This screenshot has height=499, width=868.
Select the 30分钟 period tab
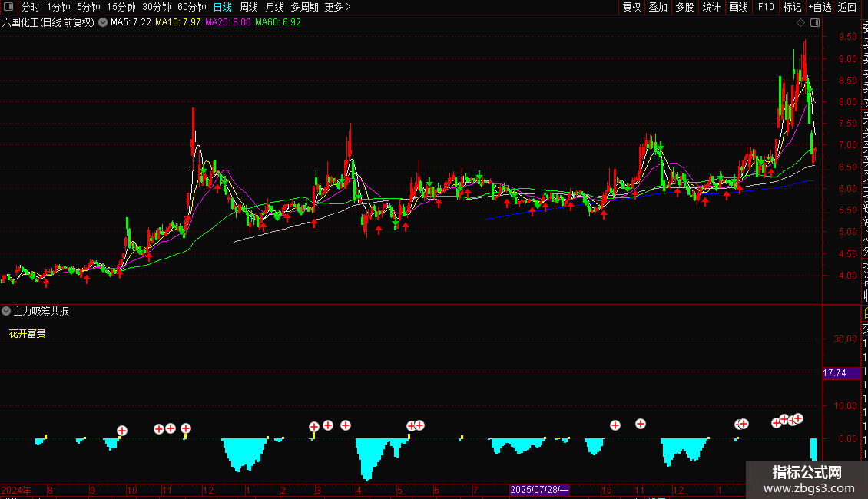click(x=157, y=7)
